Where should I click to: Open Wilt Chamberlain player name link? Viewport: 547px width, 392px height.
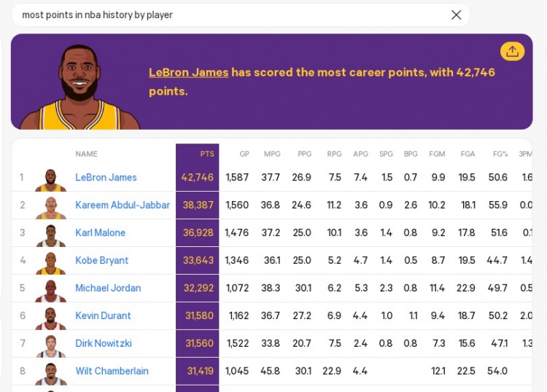(112, 372)
